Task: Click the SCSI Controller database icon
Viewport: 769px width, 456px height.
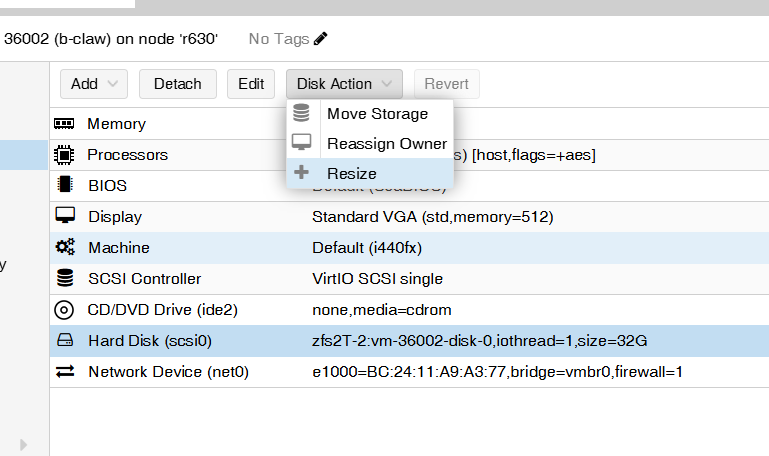Action: [65, 278]
